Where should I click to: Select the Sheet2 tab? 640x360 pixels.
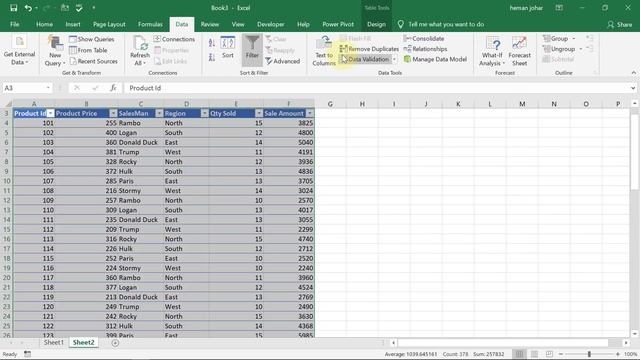tap(84, 342)
